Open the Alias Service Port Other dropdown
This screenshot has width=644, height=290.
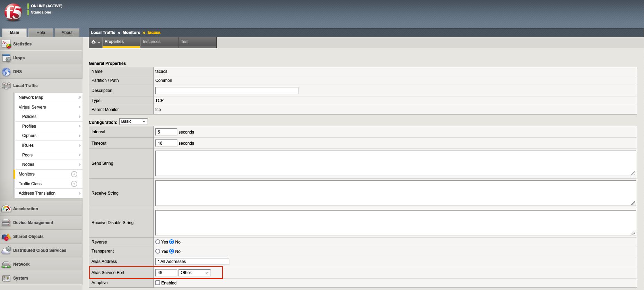point(194,273)
